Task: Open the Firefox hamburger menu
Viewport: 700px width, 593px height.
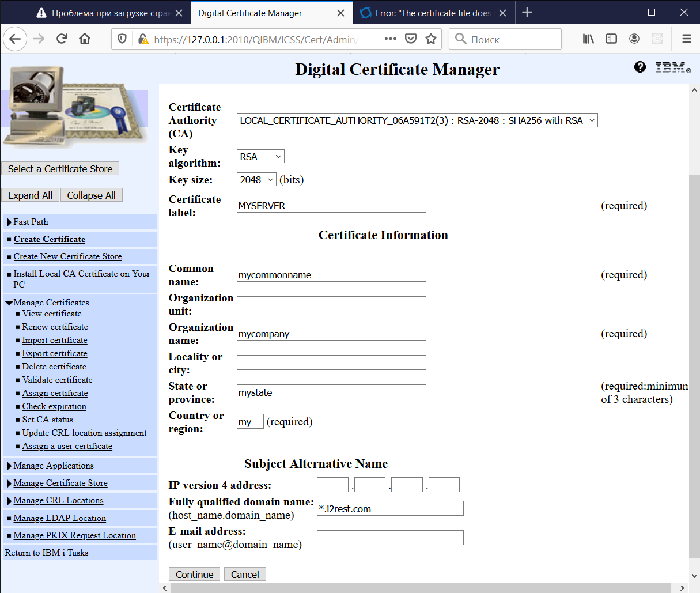Action: pyautogui.click(x=686, y=39)
